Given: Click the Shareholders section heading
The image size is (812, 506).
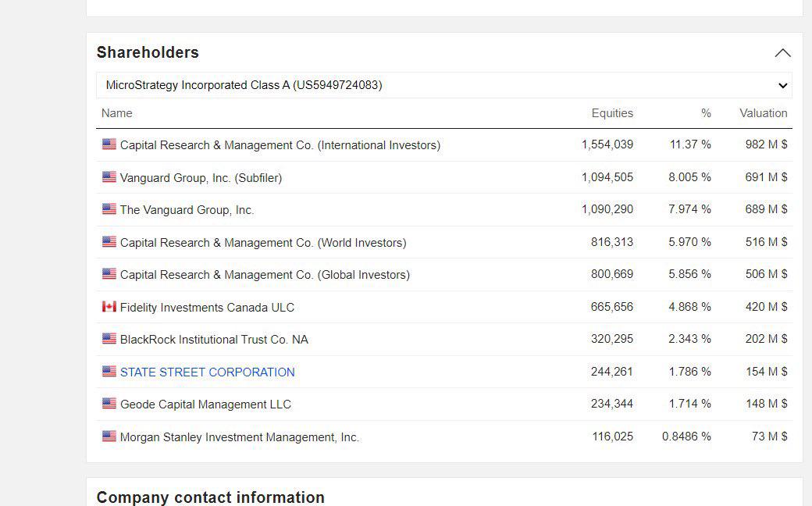Looking at the screenshot, I should coord(148,52).
